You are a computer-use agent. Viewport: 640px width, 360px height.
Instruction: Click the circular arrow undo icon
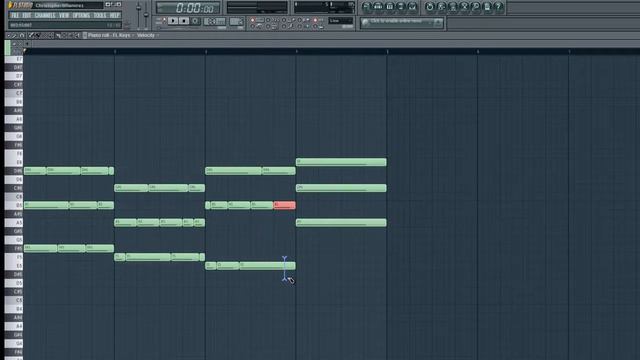429,7
